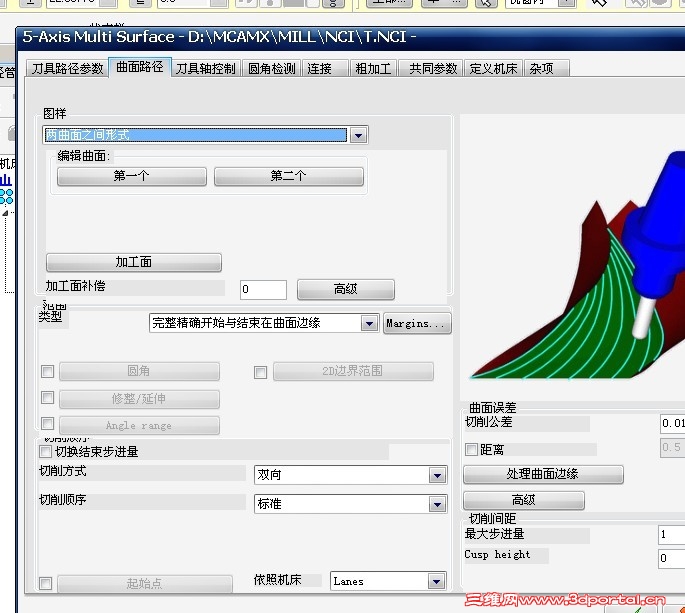Enable the 2D边界范围 checkbox
This screenshot has height=613, width=685.
[260, 372]
